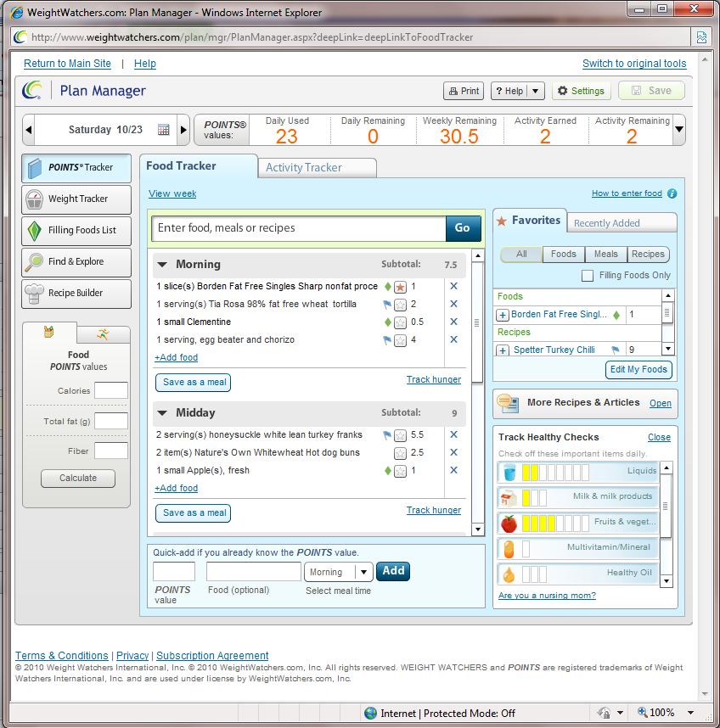The image size is (720, 728).
Task: Remove Tia Rosa tortilla entry
Action: click(x=454, y=304)
